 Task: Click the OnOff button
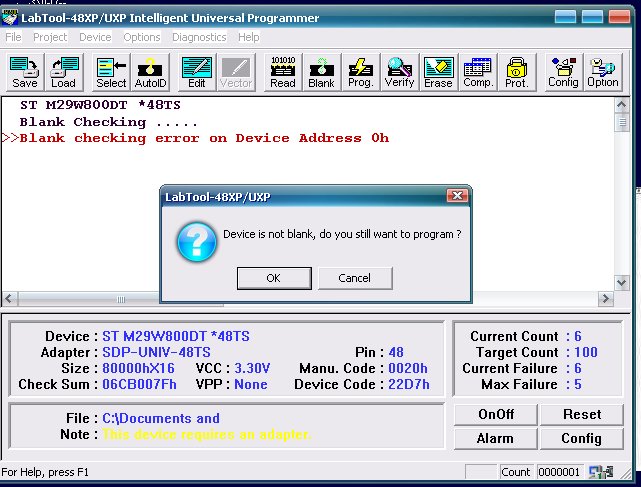tap(496, 415)
